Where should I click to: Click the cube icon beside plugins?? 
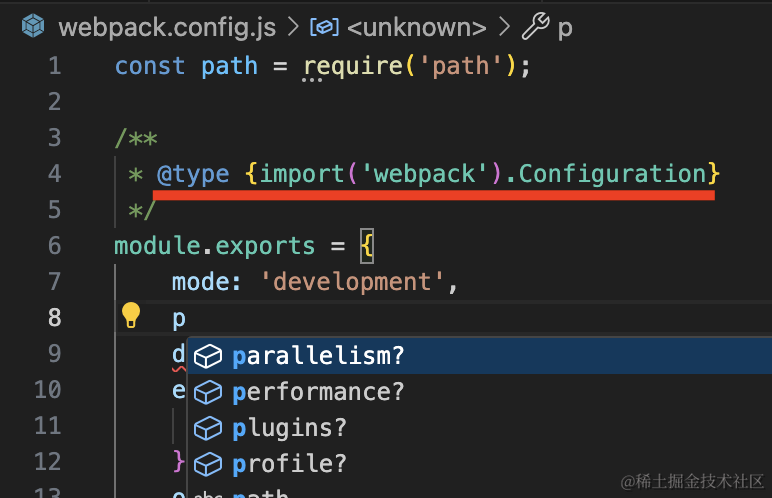click(208, 429)
